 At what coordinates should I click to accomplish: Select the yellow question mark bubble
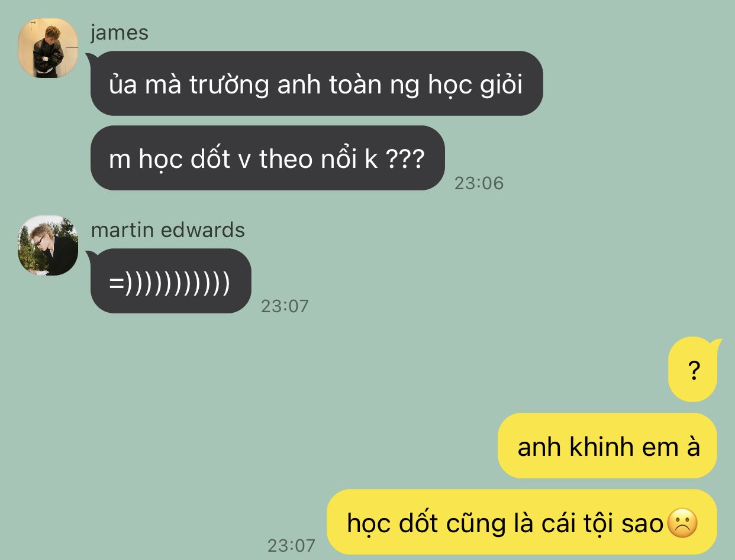click(x=693, y=370)
